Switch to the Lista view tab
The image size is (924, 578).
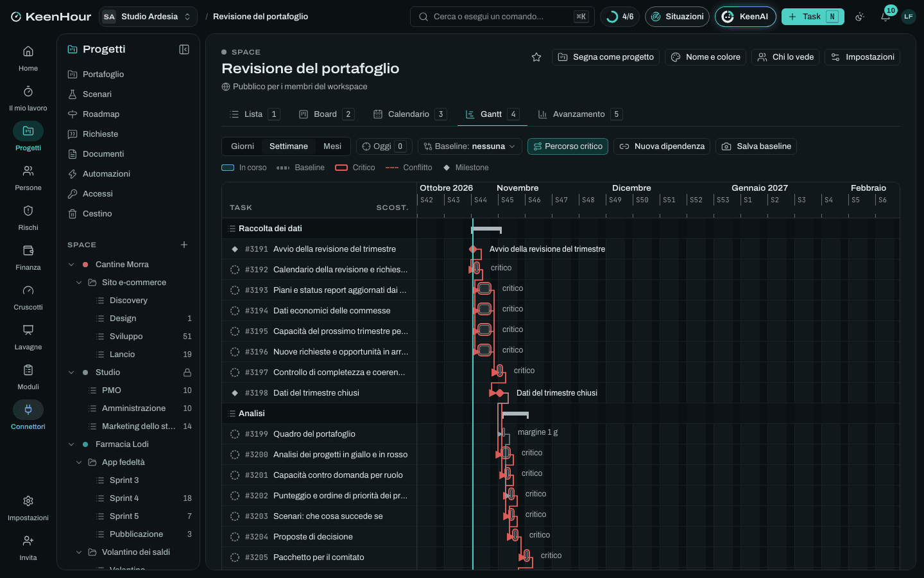pos(254,114)
